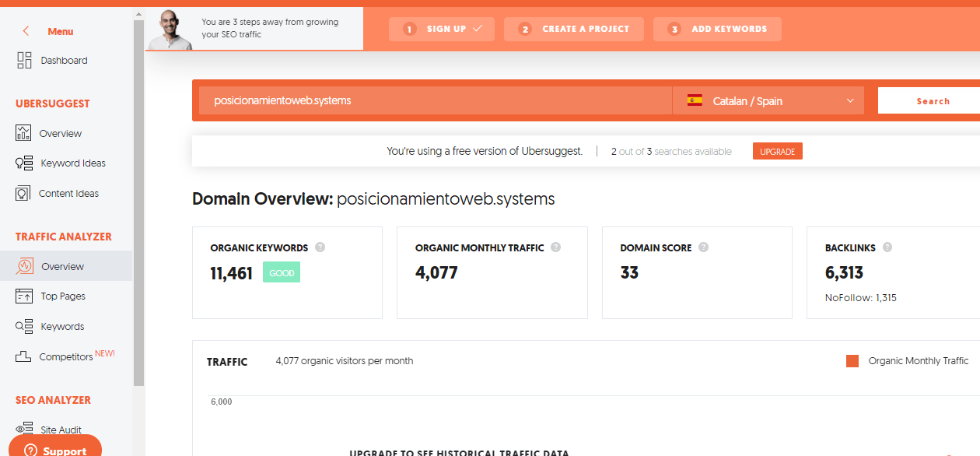980x456 pixels.
Task: Go to Keyword Ideas
Action: [x=73, y=163]
